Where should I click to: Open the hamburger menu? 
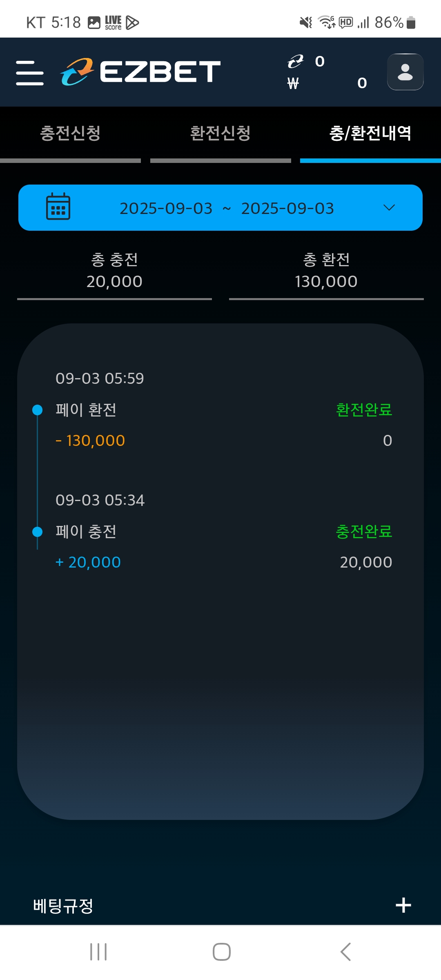pos(30,73)
